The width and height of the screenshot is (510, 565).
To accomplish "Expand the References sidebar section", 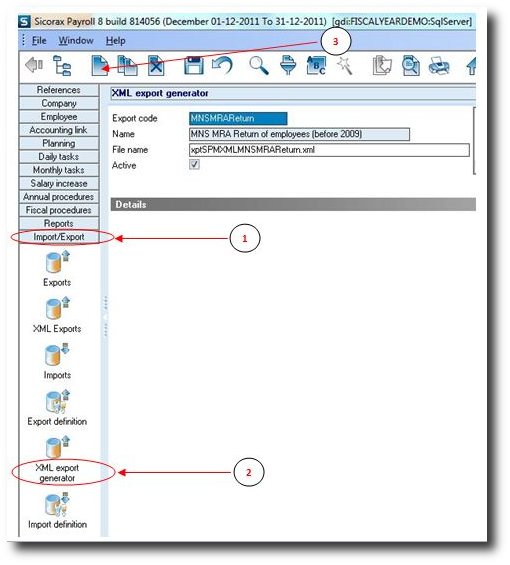I will [x=59, y=90].
